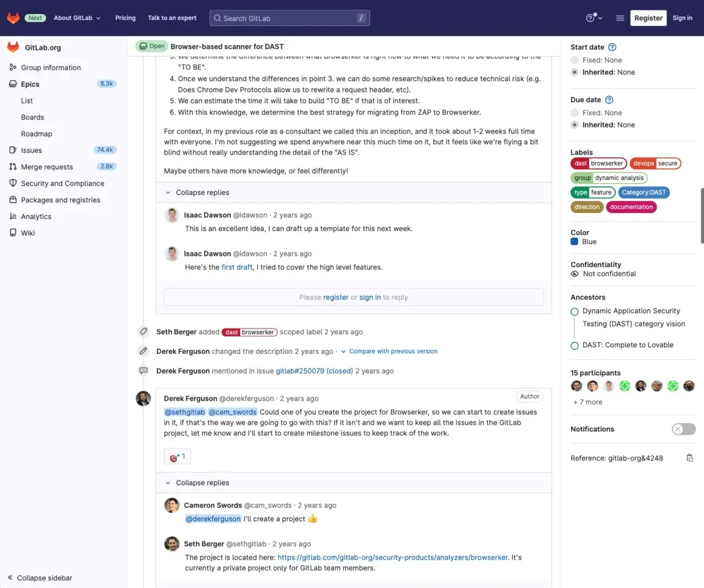The width and height of the screenshot is (704, 588).
Task: Open the browserker project URL link
Action: [392, 557]
